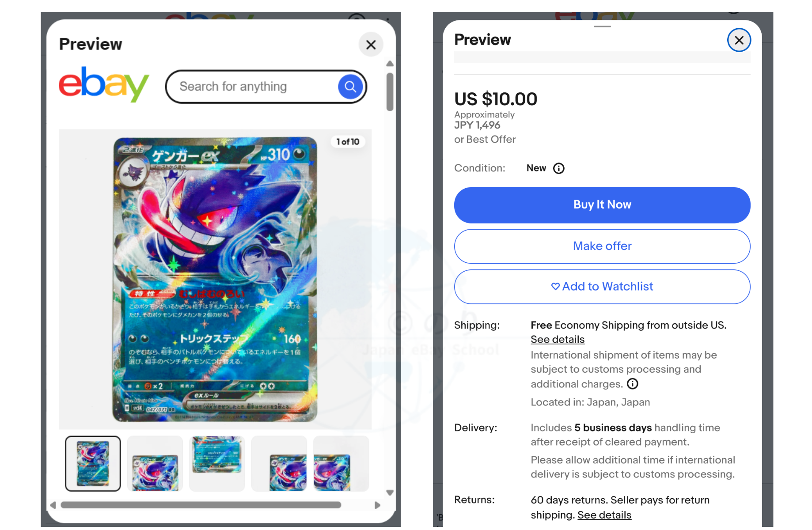Open the Condition info icon
Viewport: 812px width, 530px height.
(559, 168)
